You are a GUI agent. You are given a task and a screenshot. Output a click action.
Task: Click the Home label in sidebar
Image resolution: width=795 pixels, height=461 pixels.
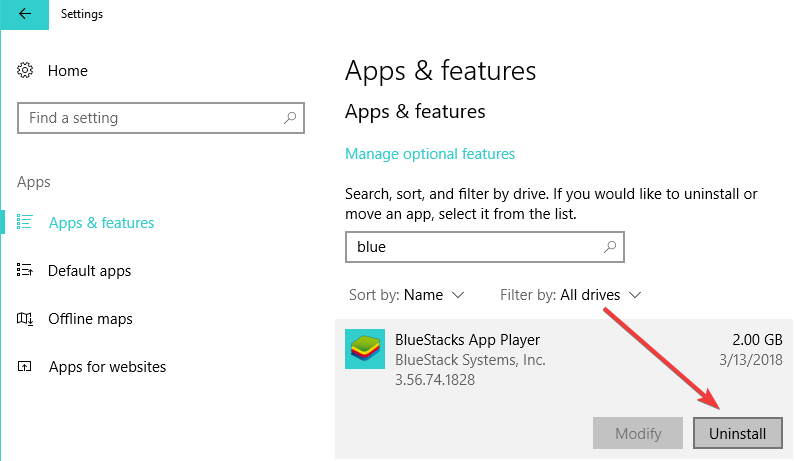[x=67, y=70]
